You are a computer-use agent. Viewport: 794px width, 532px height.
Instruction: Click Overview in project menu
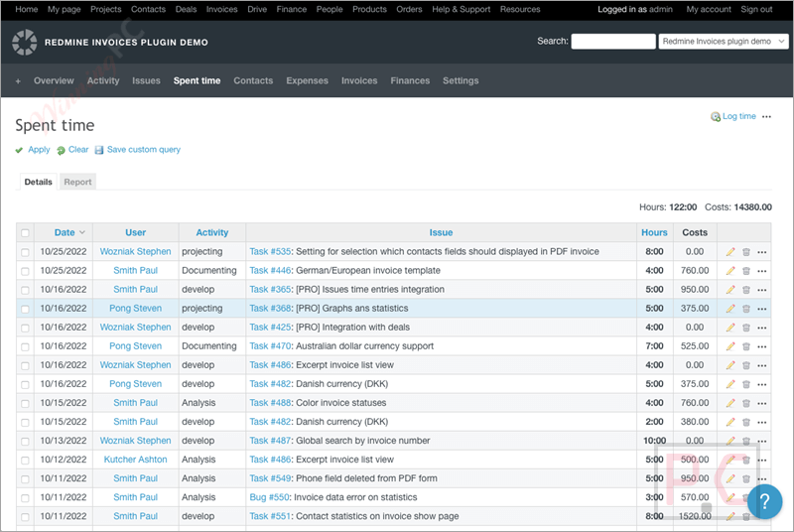pos(54,80)
